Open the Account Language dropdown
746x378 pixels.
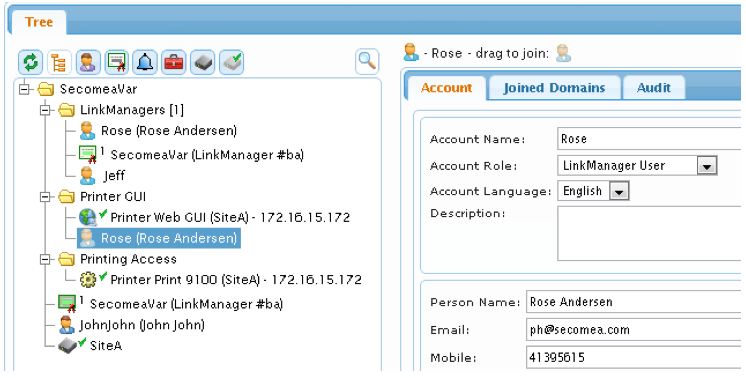point(619,191)
